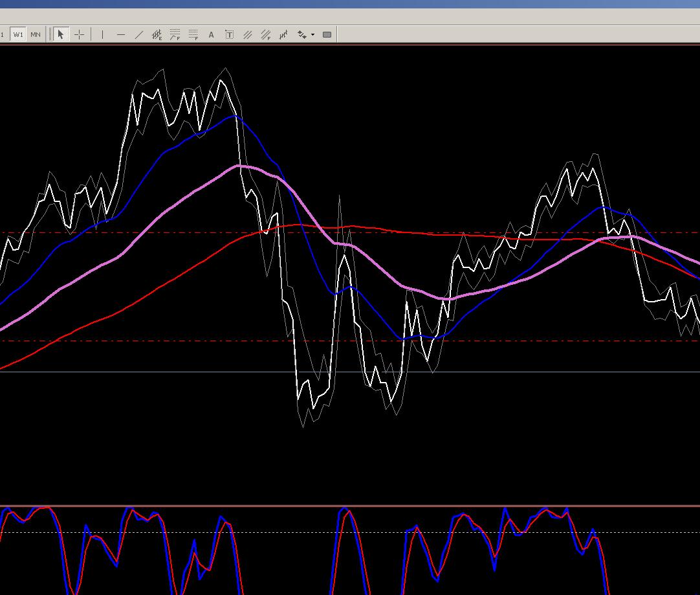Insert an arrow symbol object
Screen dimensions: 700x595
[x=302, y=34]
